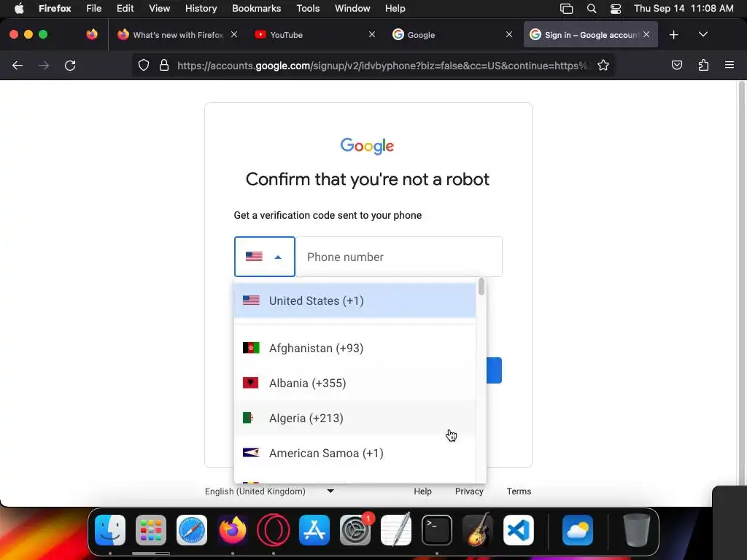Click the date and time in menu bar

[x=683, y=8]
